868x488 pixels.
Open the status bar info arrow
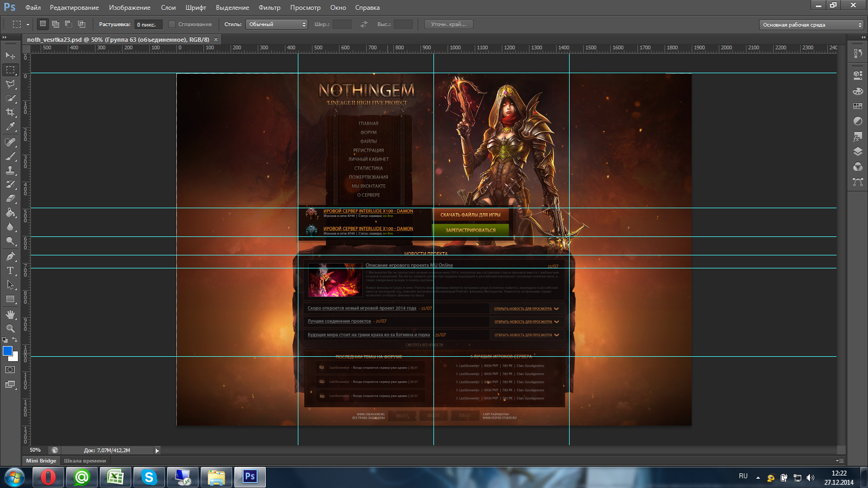tap(157, 451)
